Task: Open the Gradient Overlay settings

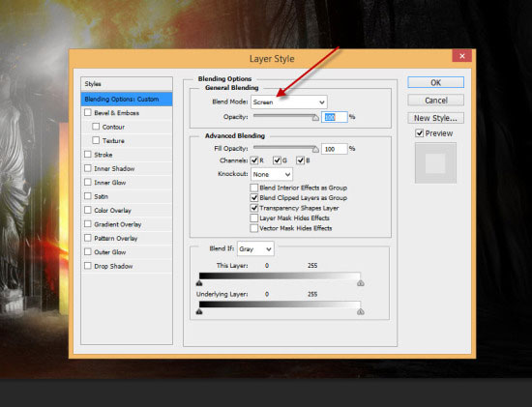Action: pos(118,224)
